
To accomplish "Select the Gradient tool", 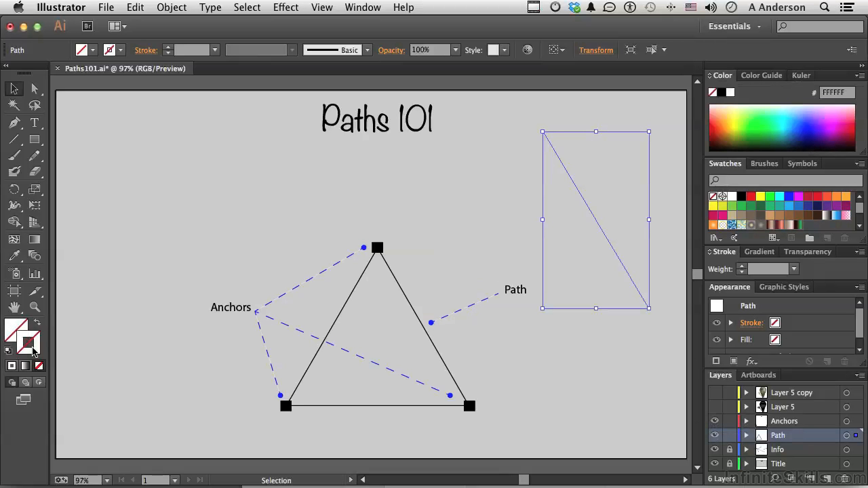I will tap(35, 239).
